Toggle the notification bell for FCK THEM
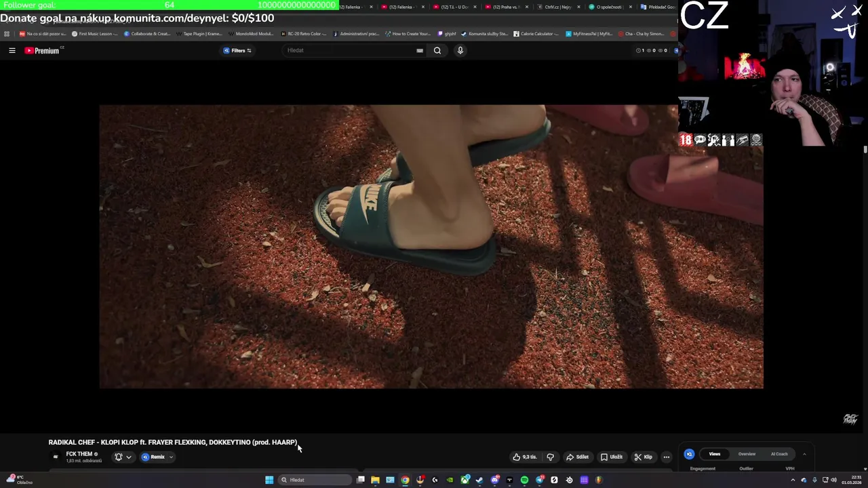Image resolution: width=868 pixels, height=488 pixels. (x=119, y=457)
